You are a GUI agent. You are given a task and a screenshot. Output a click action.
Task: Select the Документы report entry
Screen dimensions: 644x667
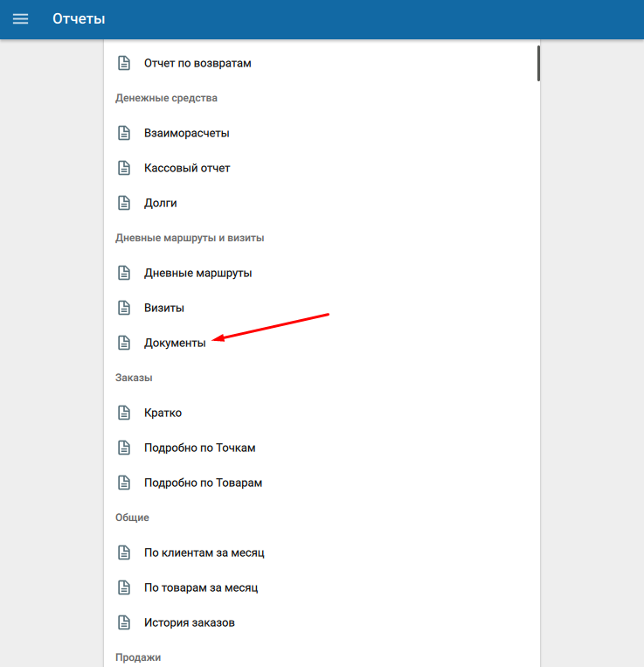tap(175, 343)
